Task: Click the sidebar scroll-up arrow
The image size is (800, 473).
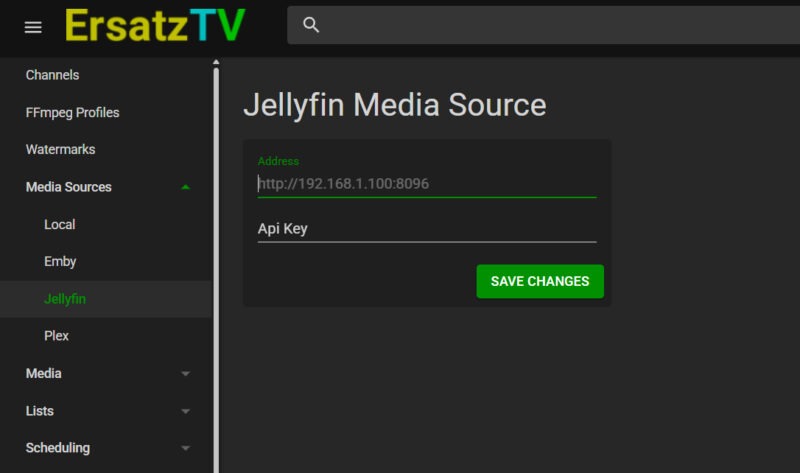Action: coord(216,62)
